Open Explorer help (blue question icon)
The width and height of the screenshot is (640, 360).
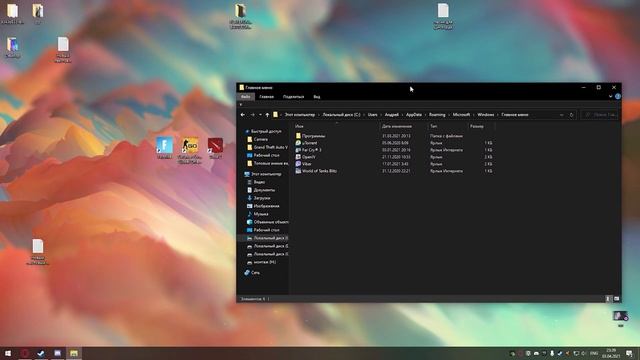coord(618,97)
